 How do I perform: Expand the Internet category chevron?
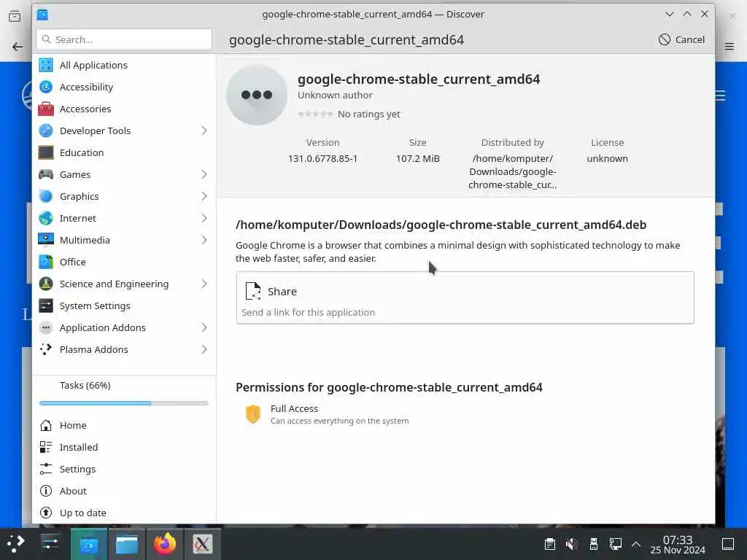click(204, 218)
